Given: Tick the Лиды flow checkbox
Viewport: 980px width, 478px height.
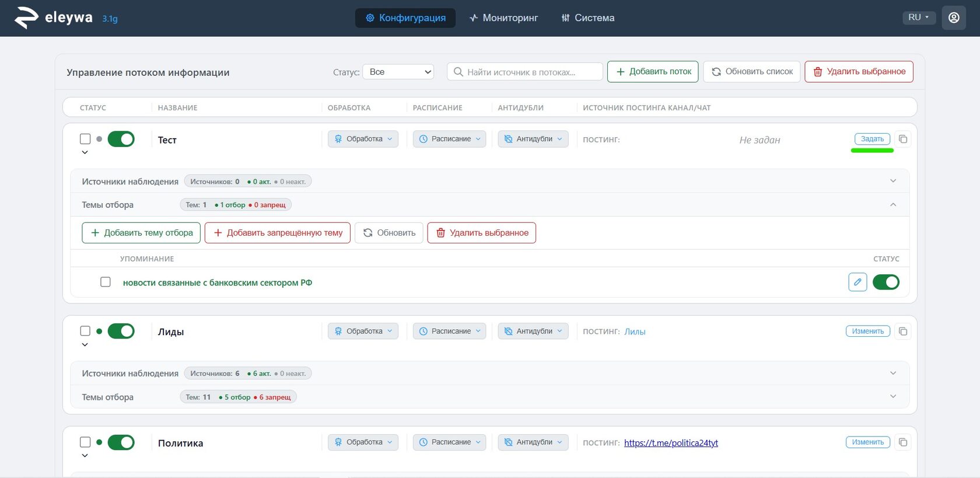Looking at the screenshot, I should click(85, 331).
